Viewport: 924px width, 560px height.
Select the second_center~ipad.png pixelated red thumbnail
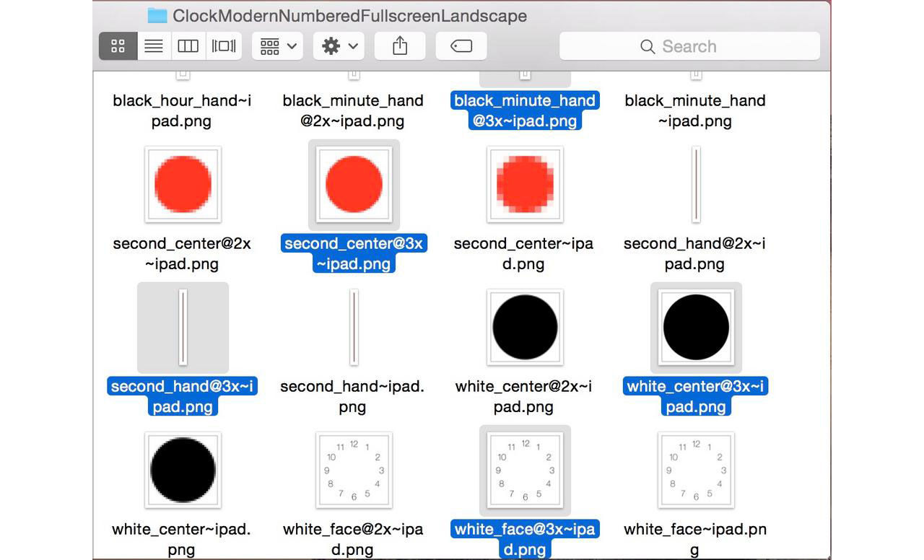(525, 184)
